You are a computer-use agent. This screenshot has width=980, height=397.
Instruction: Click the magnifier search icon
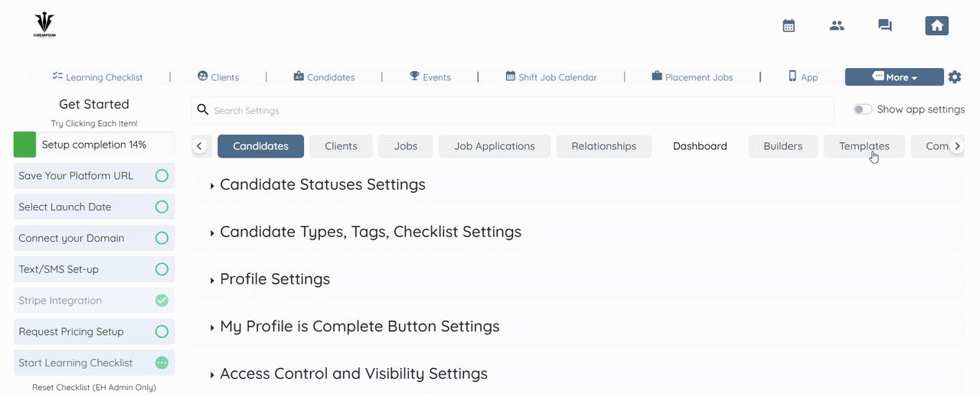[203, 110]
